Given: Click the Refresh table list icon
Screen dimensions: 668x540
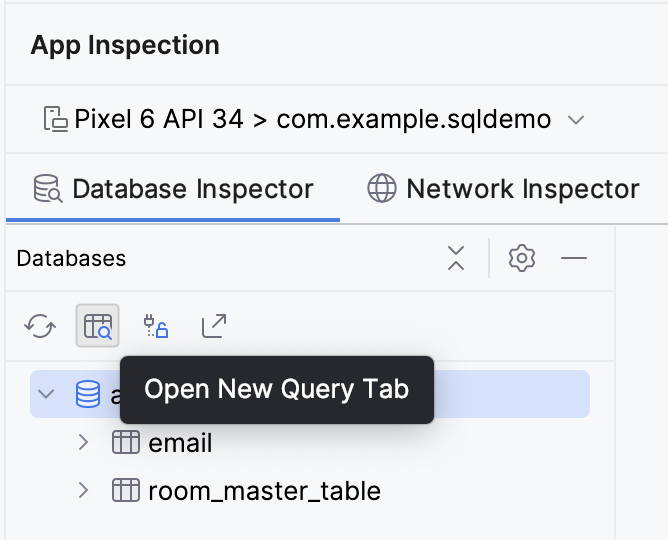Looking at the screenshot, I should click(40, 326).
